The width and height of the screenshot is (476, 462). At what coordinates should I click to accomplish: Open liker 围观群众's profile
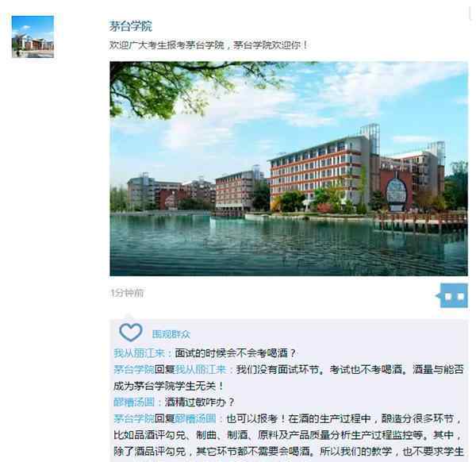coord(171,334)
